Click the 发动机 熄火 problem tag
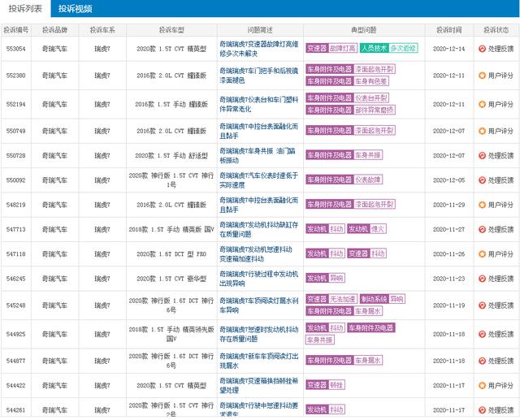Viewport: 520px width, 420px height. (366, 229)
